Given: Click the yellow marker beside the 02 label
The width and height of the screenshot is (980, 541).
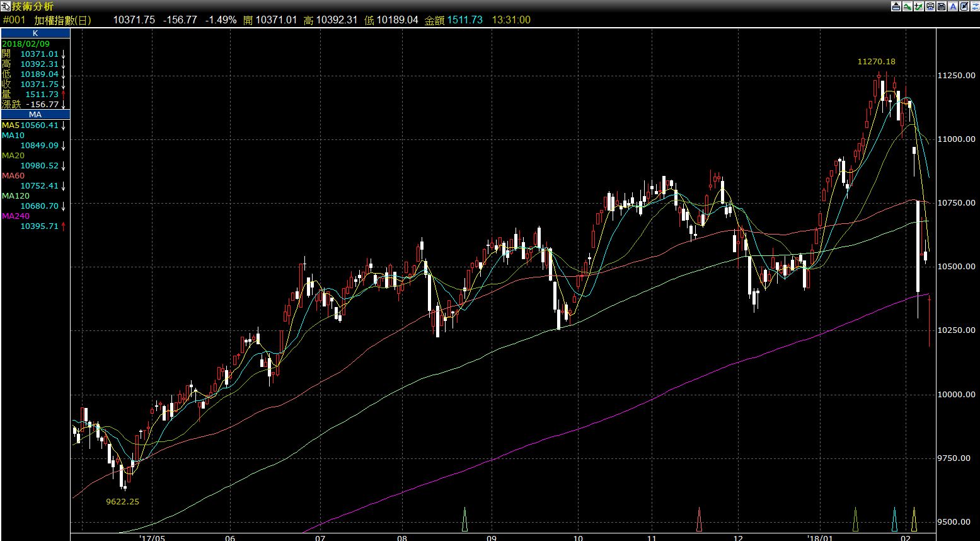Looking at the screenshot, I should [914, 519].
